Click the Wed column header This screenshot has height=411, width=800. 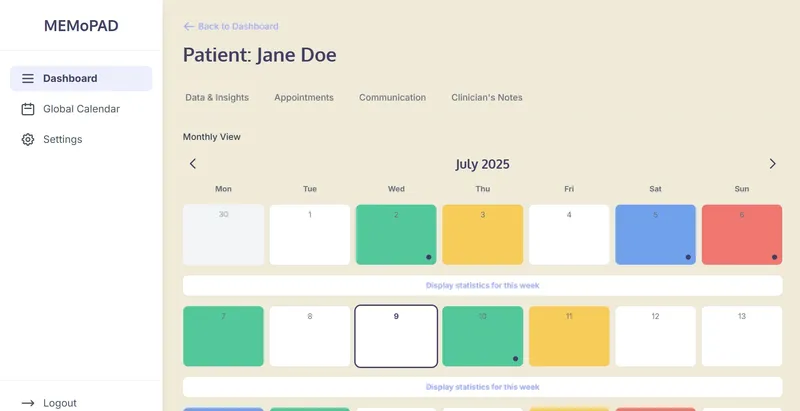coord(396,189)
